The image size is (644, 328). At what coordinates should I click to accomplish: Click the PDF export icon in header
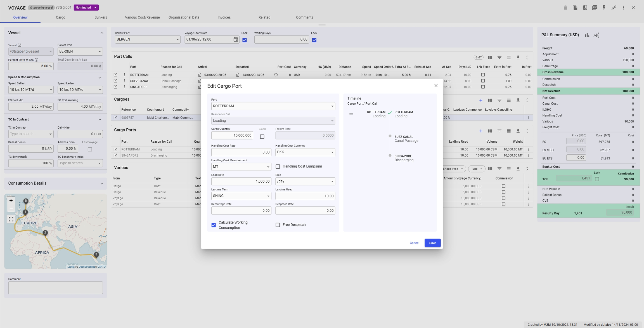[594, 8]
